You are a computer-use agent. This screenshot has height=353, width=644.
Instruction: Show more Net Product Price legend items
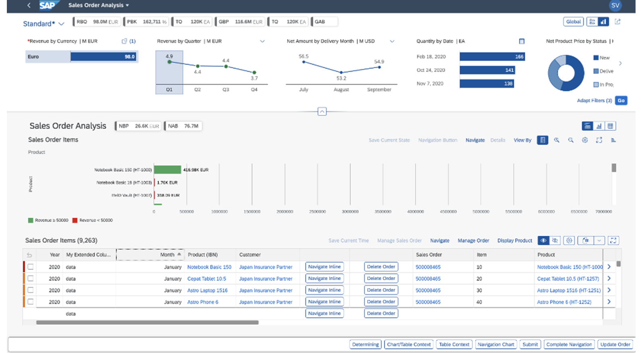[620, 63]
